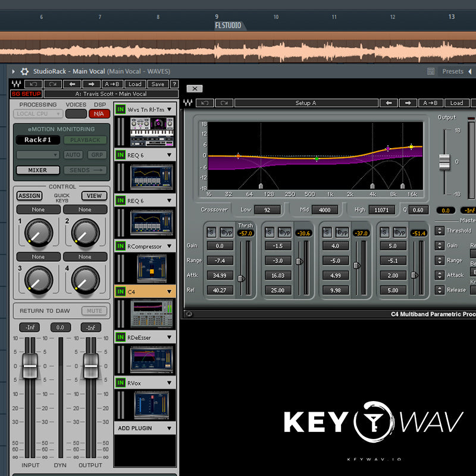This screenshot has width=476, height=476.
Task: Toggle IN button for C4 plugin
Action: tap(121, 292)
